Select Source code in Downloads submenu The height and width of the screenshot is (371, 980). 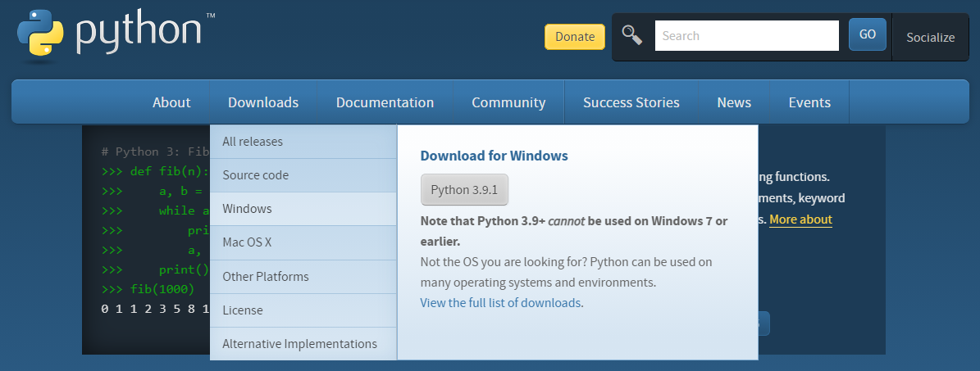(x=256, y=175)
